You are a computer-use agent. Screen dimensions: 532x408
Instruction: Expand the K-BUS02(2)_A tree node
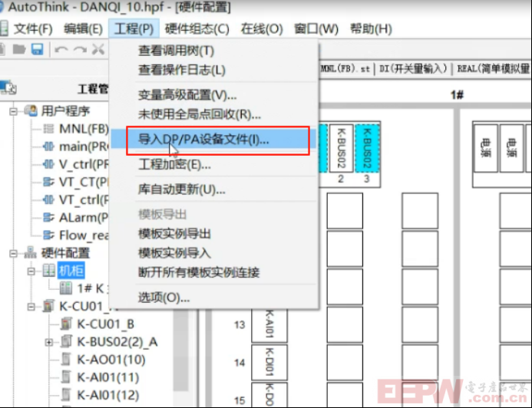(49, 342)
